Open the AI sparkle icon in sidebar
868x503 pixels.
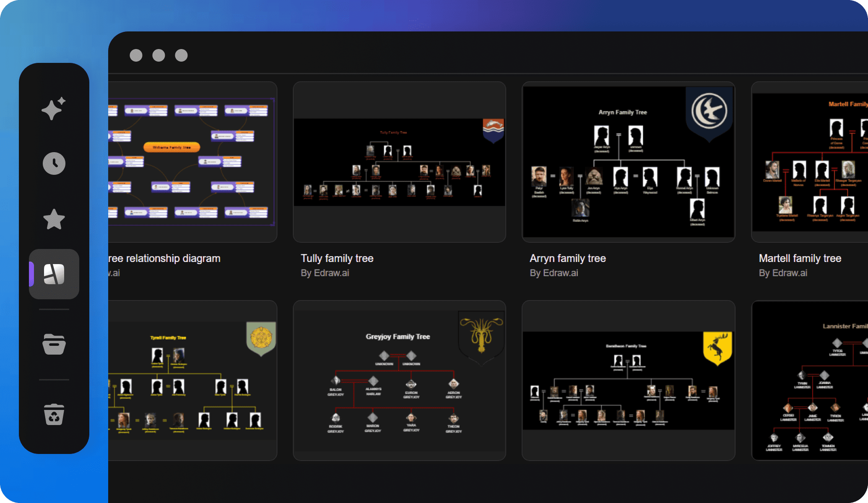[54, 109]
